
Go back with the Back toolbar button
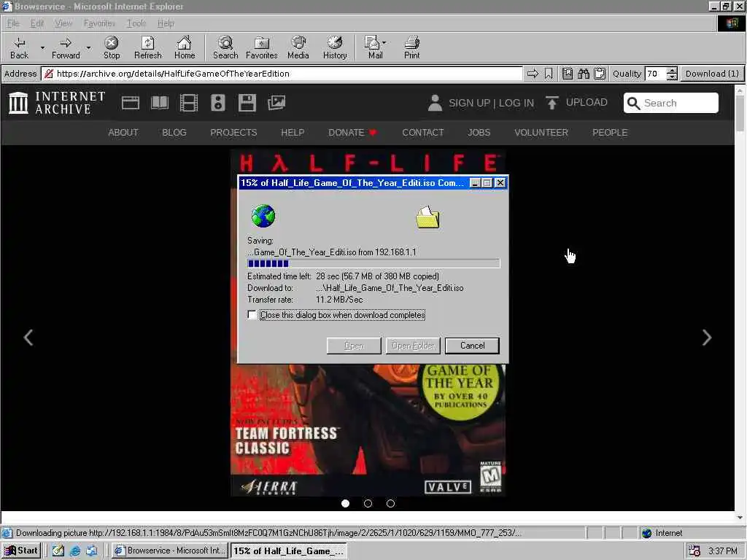tap(19, 48)
